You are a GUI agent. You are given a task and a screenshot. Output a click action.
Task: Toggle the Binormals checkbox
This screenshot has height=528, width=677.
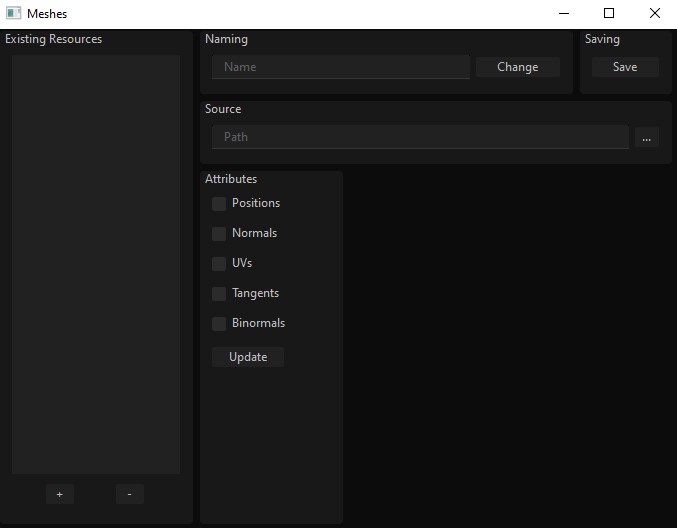pyautogui.click(x=219, y=323)
